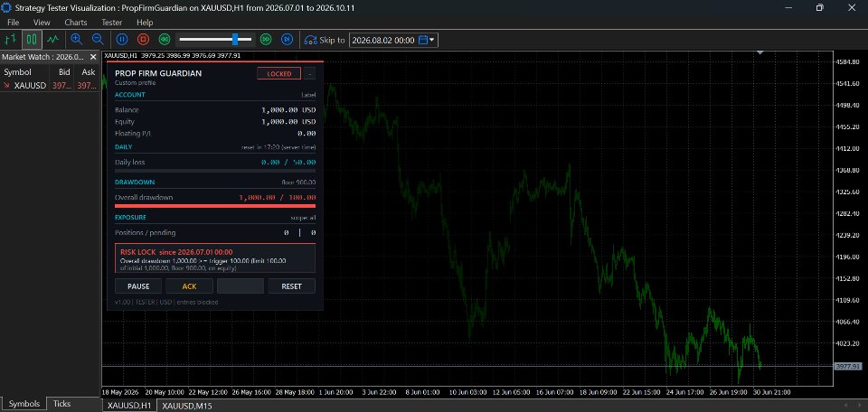
Task: Open the Tester menu
Action: (112, 23)
